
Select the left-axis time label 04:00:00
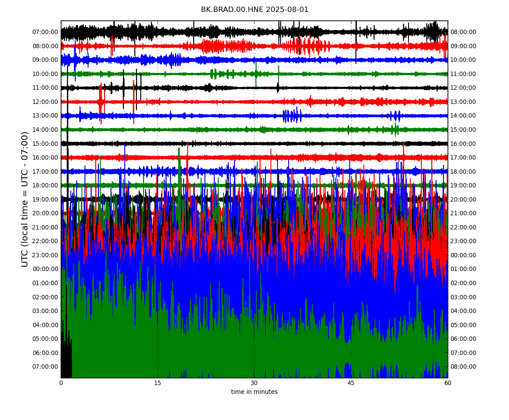pos(46,325)
